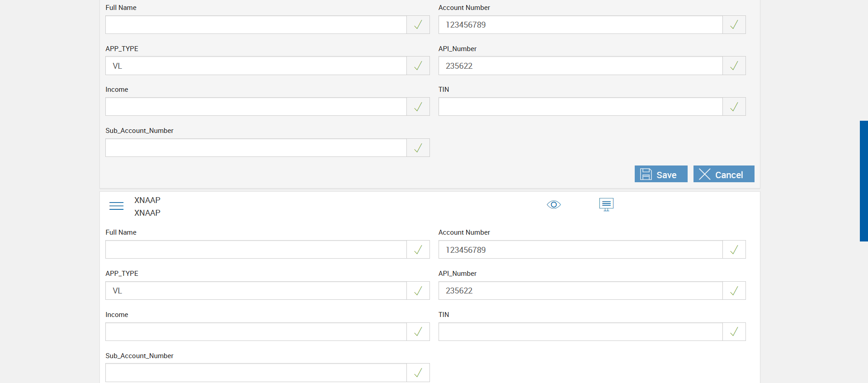Click the top Income input field
This screenshot has width=868, height=383.
[256, 107]
